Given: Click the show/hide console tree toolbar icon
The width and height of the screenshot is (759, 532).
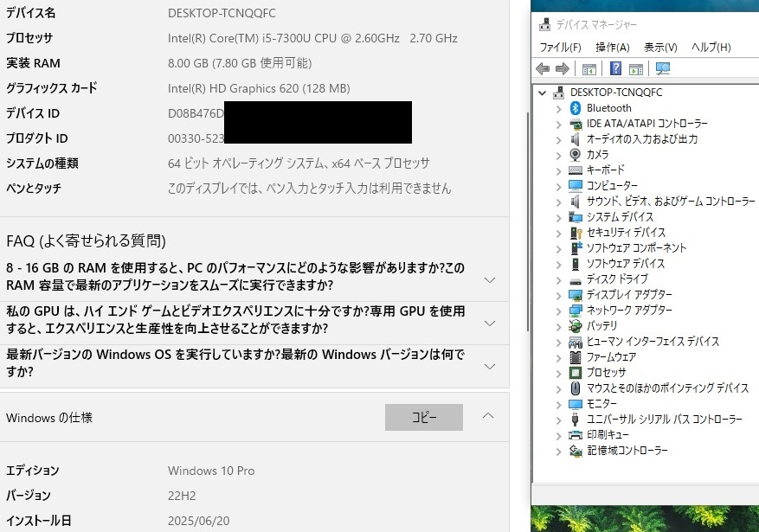Looking at the screenshot, I should 589,69.
